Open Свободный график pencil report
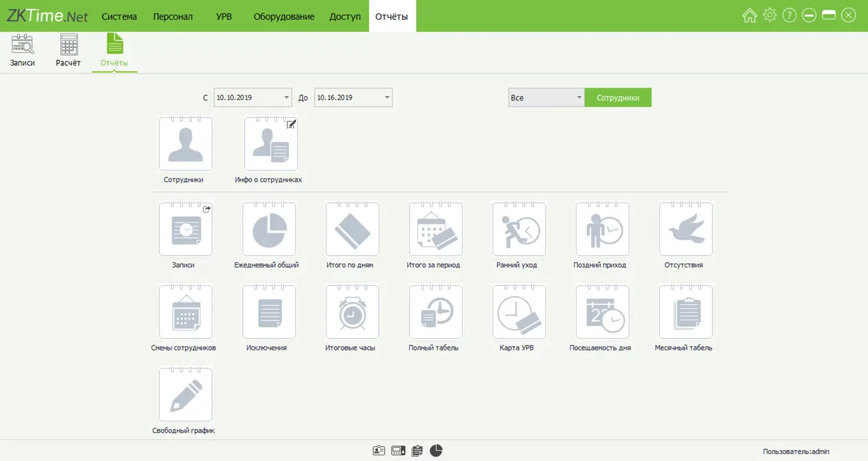868x461 pixels. [185, 395]
